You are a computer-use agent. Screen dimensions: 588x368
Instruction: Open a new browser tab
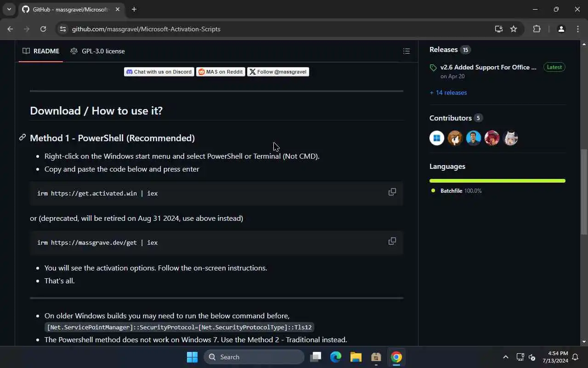[x=134, y=9]
